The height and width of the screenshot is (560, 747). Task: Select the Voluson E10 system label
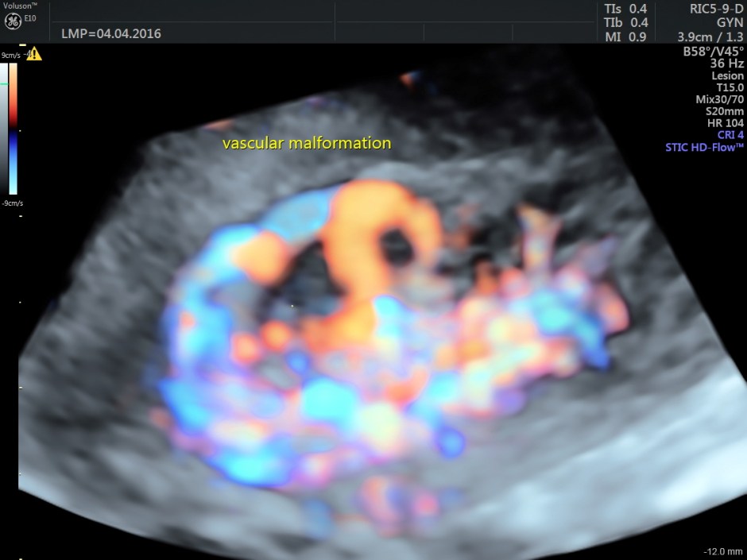point(21,9)
